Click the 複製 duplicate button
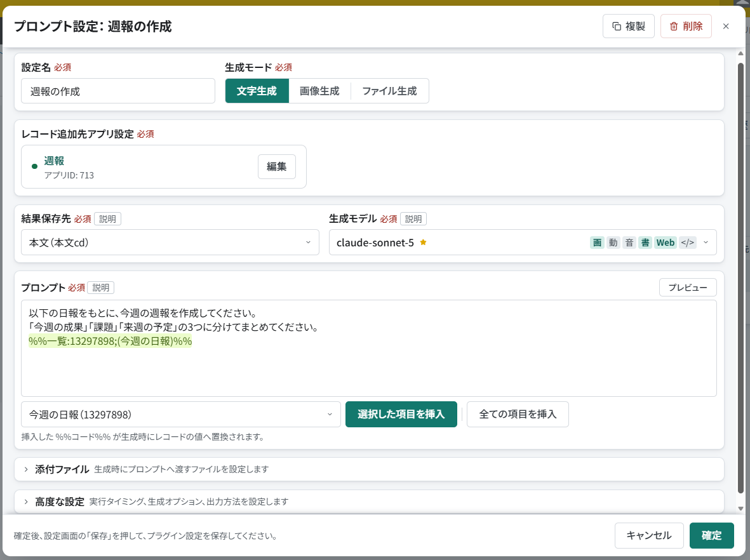The image size is (750, 560). pyautogui.click(x=629, y=26)
